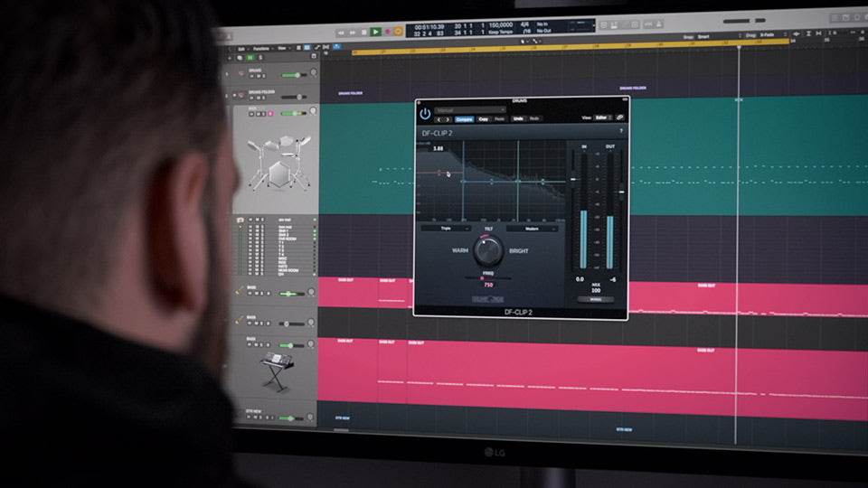Click the Copy button in plugin header
The height and width of the screenshot is (488, 868).
click(x=483, y=119)
